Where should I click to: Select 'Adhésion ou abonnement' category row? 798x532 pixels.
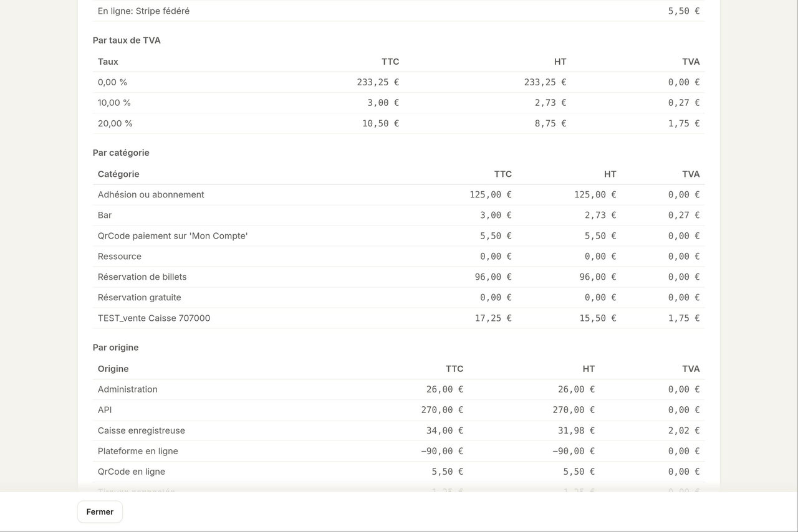click(399, 194)
